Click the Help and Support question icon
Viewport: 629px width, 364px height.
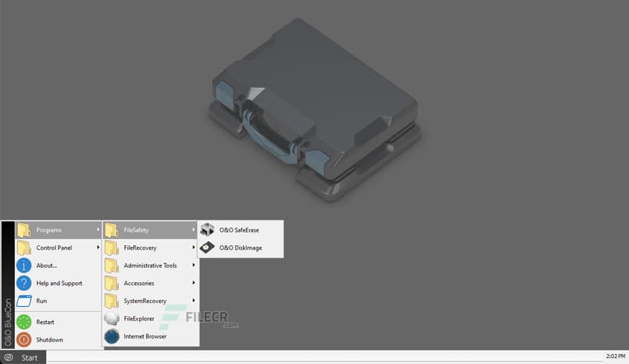23,283
